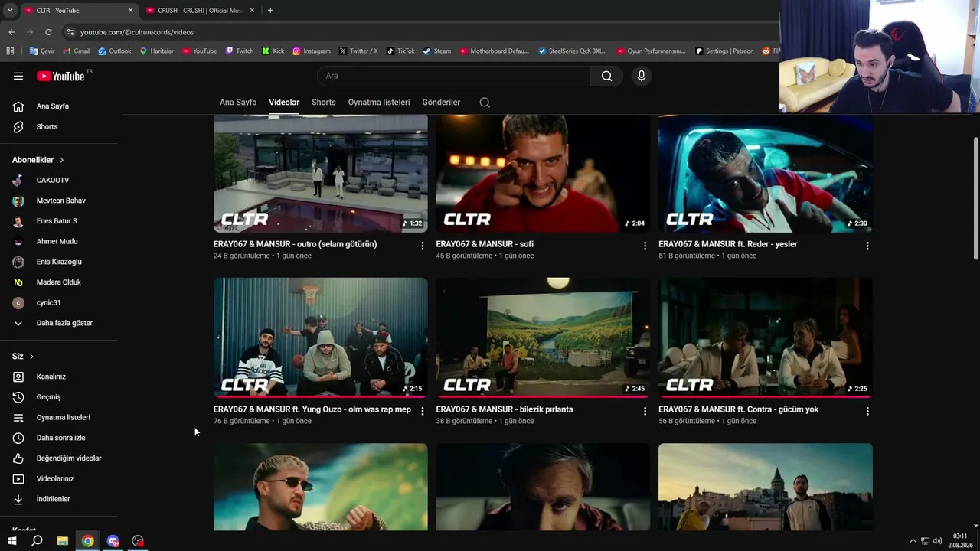The image size is (980, 551).
Task: Open the Oynatma listeleri channel tab
Action: [379, 103]
